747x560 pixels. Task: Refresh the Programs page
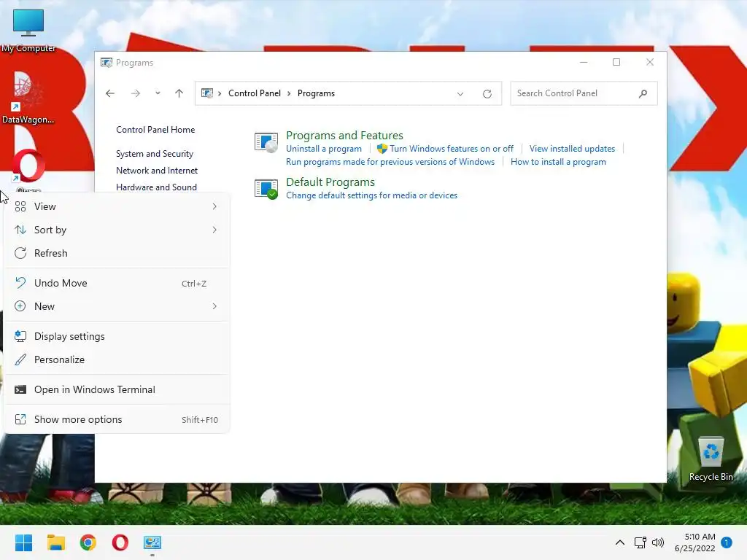pyautogui.click(x=487, y=94)
